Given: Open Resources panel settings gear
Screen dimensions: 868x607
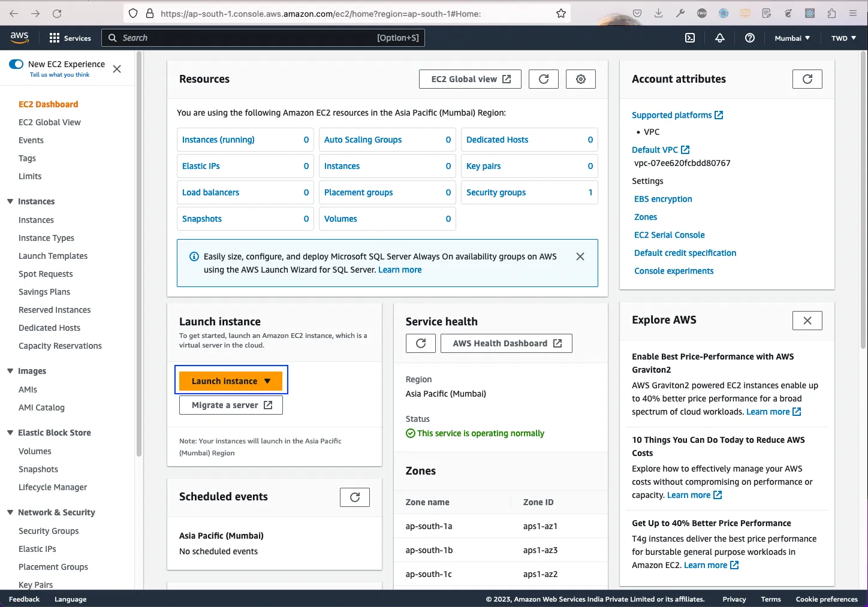Looking at the screenshot, I should [x=581, y=79].
